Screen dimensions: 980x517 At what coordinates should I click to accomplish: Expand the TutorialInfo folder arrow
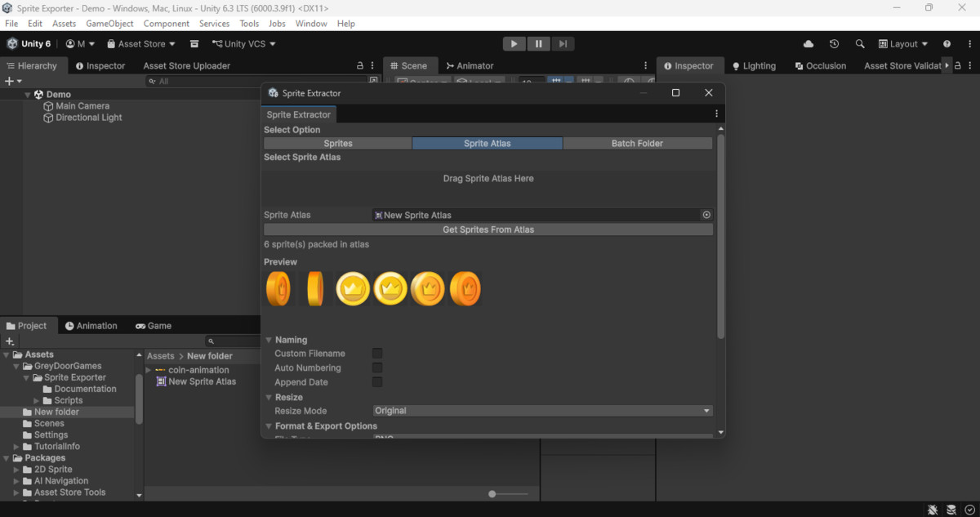(x=16, y=447)
